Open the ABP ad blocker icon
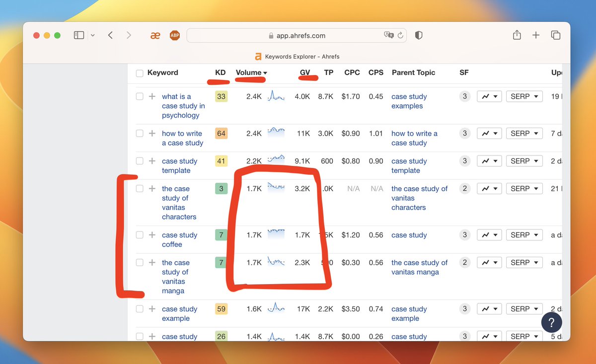 coord(174,35)
